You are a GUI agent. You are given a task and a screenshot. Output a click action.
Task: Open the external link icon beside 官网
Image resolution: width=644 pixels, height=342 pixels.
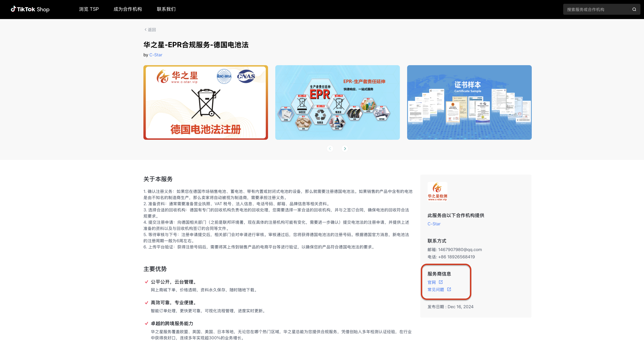(x=441, y=282)
